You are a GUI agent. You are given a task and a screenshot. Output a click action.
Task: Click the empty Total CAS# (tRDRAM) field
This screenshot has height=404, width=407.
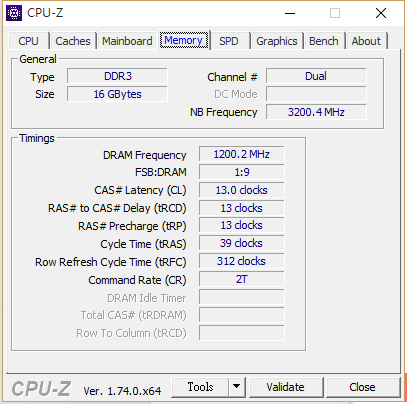click(242, 315)
